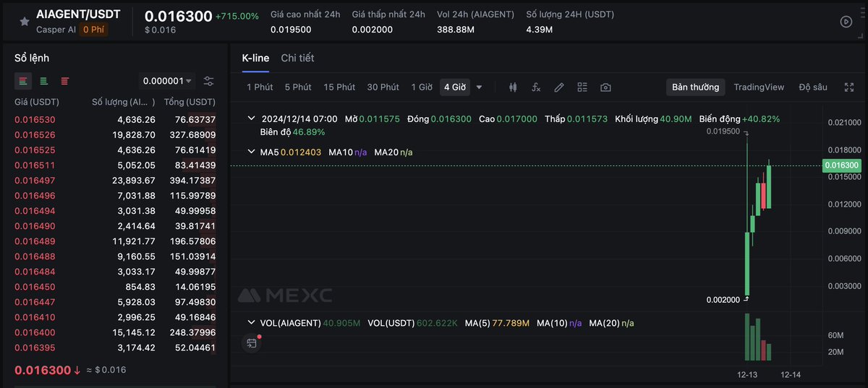Screen dimensions: 868x388
Task: Add AIAGENT/USDT to favorites with star icon
Action: pyautogui.click(x=25, y=22)
